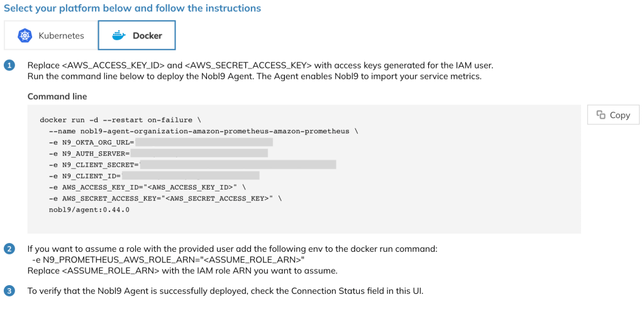This screenshot has height=309, width=644.
Task: Click the 'Select your platform below' heading
Action: pos(132,8)
